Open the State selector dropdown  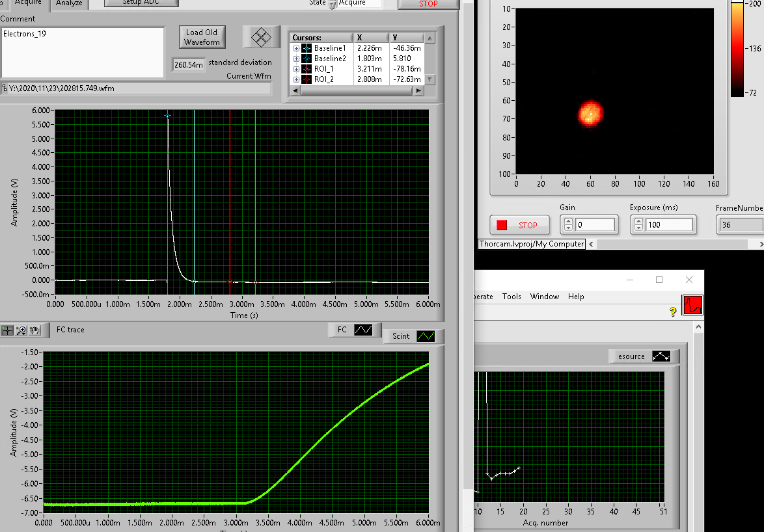[x=332, y=4]
